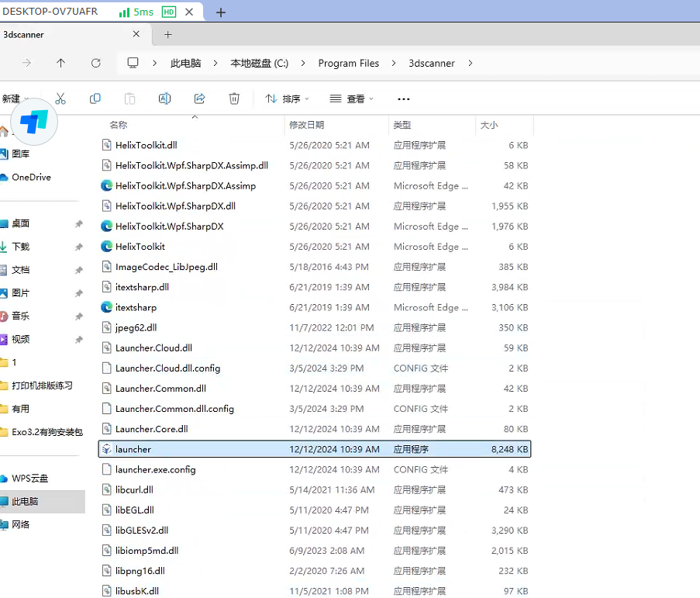The image size is (700, 598).
Task: Select 此电脑 in the left sidebar
Action: coord(25,502)
